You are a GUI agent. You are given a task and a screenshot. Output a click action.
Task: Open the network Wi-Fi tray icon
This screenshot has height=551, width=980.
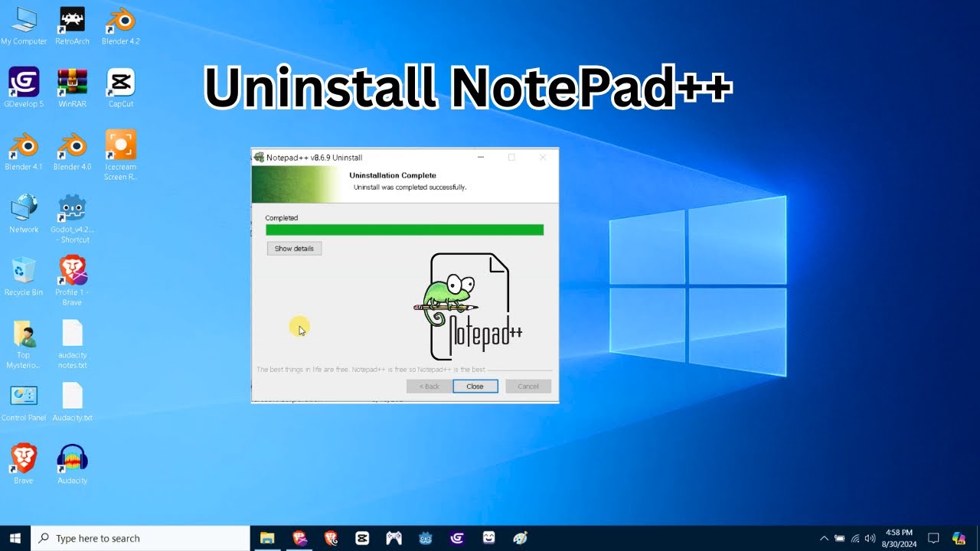click(855, 538)
